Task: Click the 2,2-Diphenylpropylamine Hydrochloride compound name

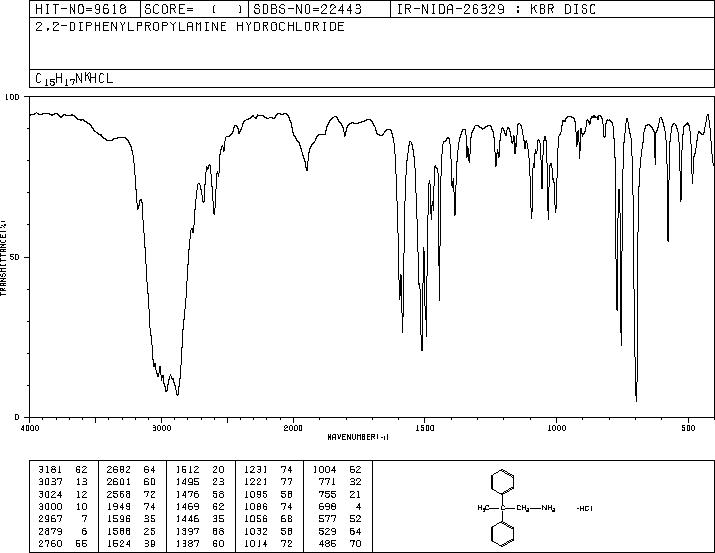Action: click(190, 27)
